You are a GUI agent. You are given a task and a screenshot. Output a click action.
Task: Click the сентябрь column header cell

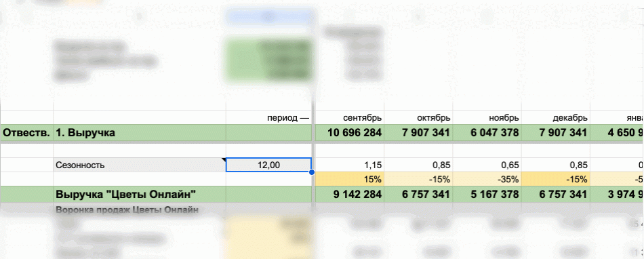(x=350, y=117)
